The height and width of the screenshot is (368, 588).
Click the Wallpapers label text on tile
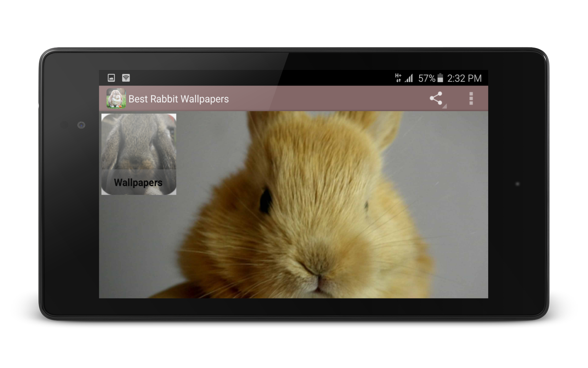click(x=138, y=182)
